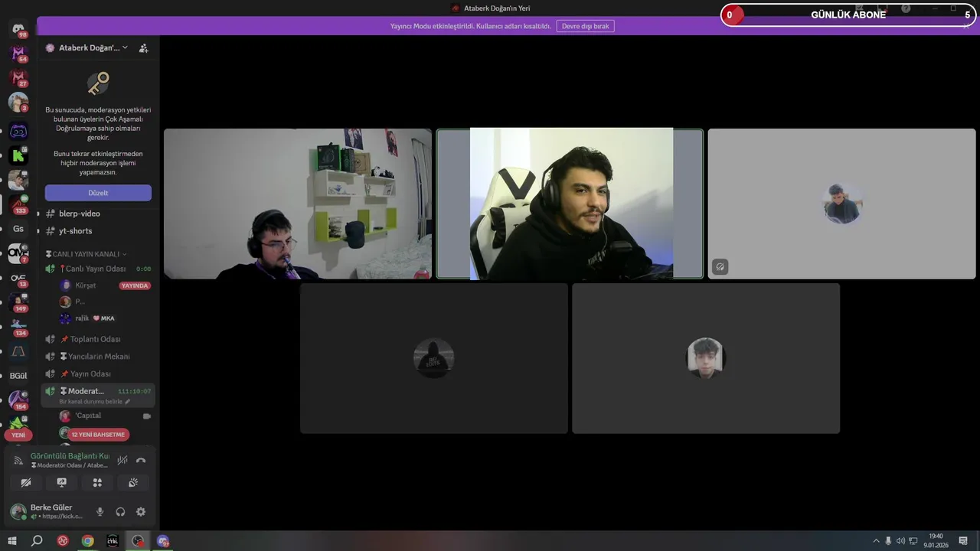Image resolution: width=980 pixels, height=551 pixels.
Task: Click the invite members icon
Action: pos(143,47)
